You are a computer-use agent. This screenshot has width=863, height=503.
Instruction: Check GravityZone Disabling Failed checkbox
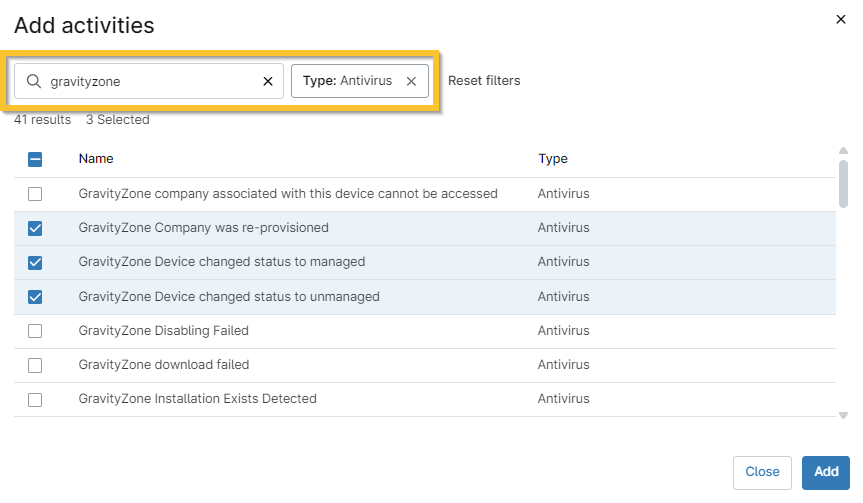point(35,331)
